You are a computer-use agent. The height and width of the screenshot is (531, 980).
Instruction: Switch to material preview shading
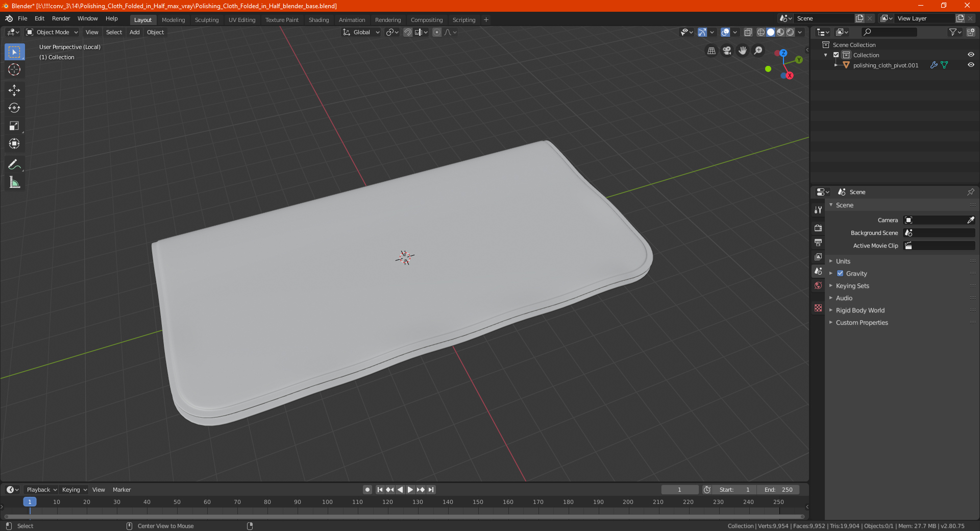click(780, 32)
